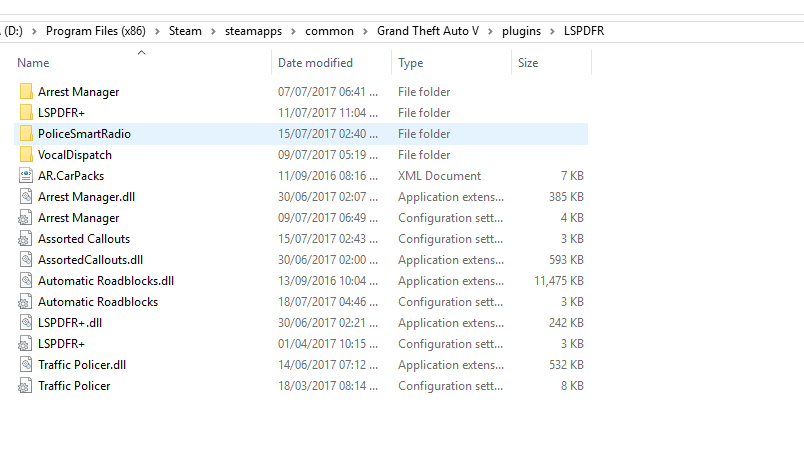Screen dimensions: 804x454
Task: Expand the chevron after (D:) in breadcrumb
Action: (x=34, y=31)
